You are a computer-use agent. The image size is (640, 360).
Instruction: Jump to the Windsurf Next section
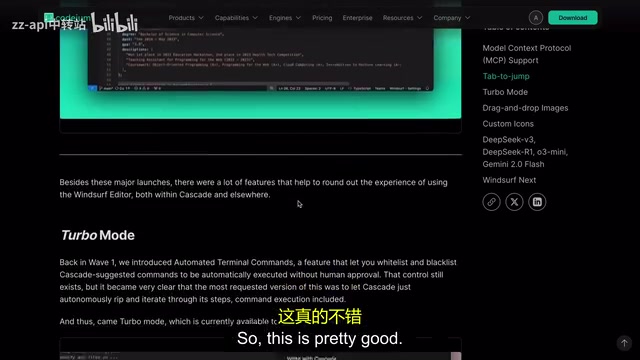coord(509,180)
